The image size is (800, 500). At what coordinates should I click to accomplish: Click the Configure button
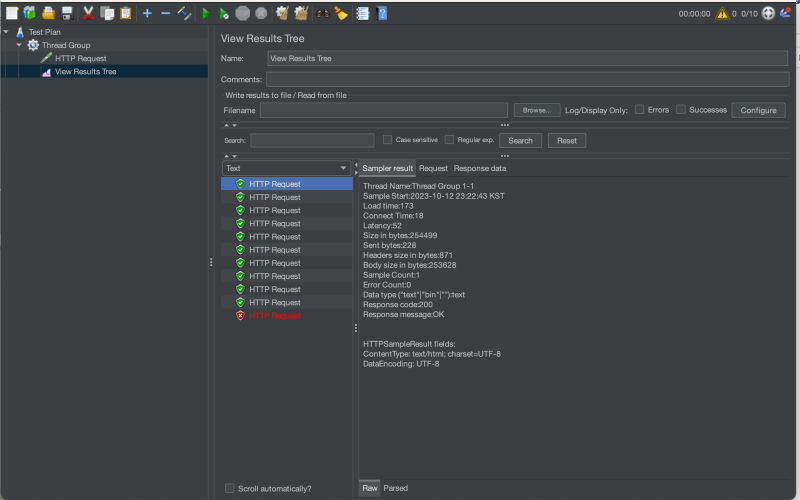(758, 110)
